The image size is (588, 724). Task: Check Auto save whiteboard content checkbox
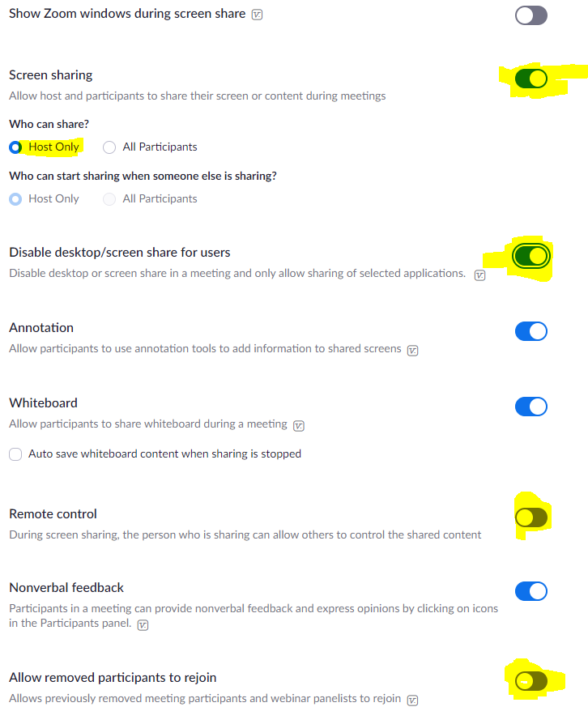(15, 454)
